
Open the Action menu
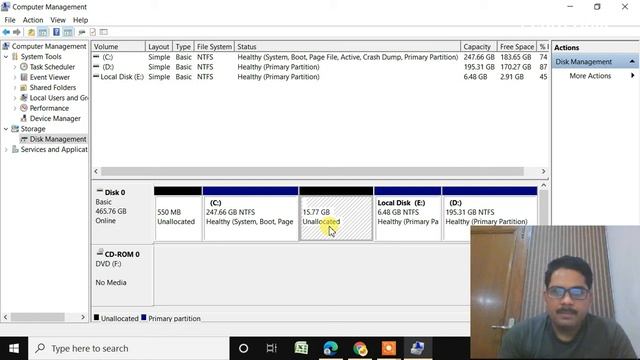pyautogui.click(x=33, y=20)
